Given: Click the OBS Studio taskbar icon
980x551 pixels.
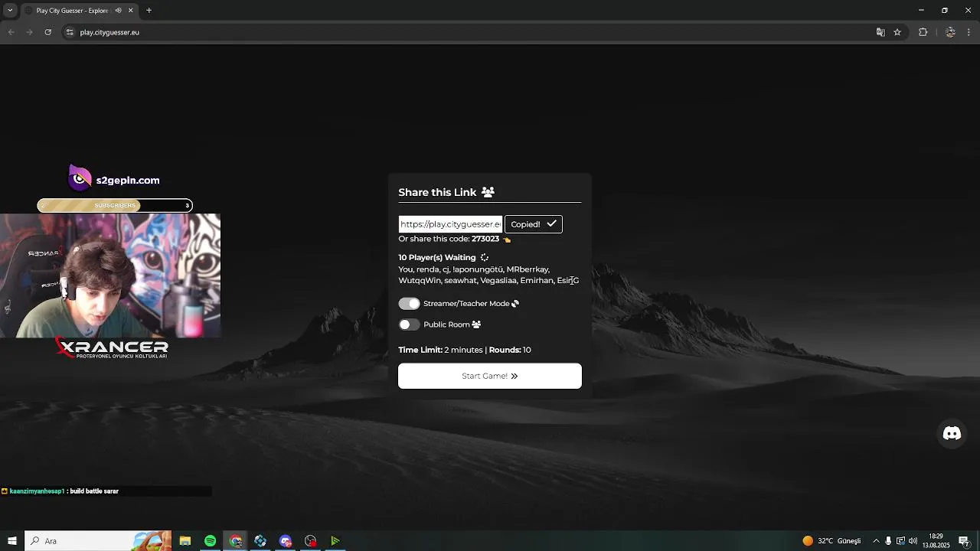Looking at the screenshot, I should [310, 541].
